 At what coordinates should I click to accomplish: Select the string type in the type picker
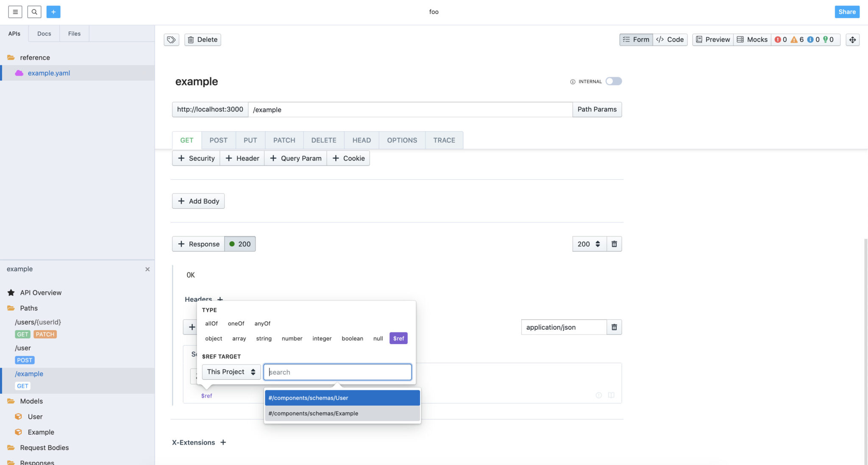coord(264,338)
